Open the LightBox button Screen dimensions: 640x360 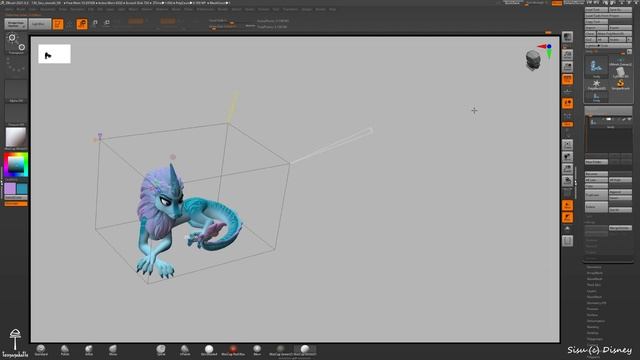point(40,24)
